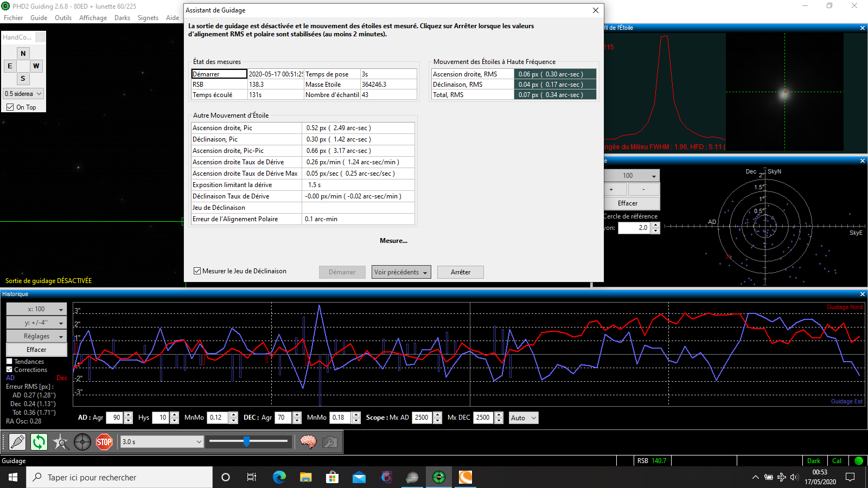
Task: Open PHD2 icon in Windows taskbar
Action: pyautogui.click(x=439, y=477)
